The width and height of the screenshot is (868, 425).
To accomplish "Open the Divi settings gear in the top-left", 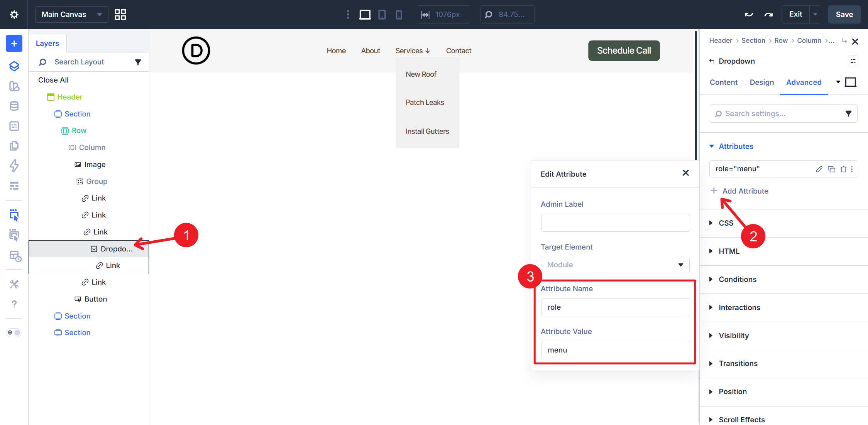I will click(x=14, y=14).
